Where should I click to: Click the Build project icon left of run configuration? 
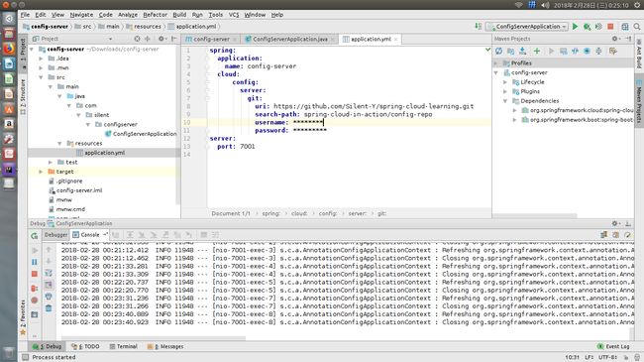[479, 27]
